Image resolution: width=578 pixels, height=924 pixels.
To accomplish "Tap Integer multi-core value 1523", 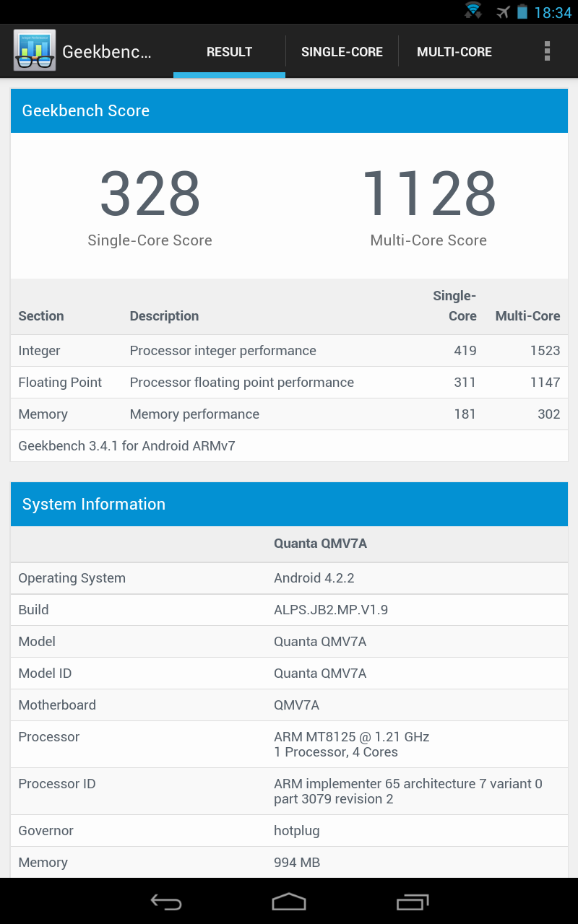I will pyautogui.click(x=545, y=351).
